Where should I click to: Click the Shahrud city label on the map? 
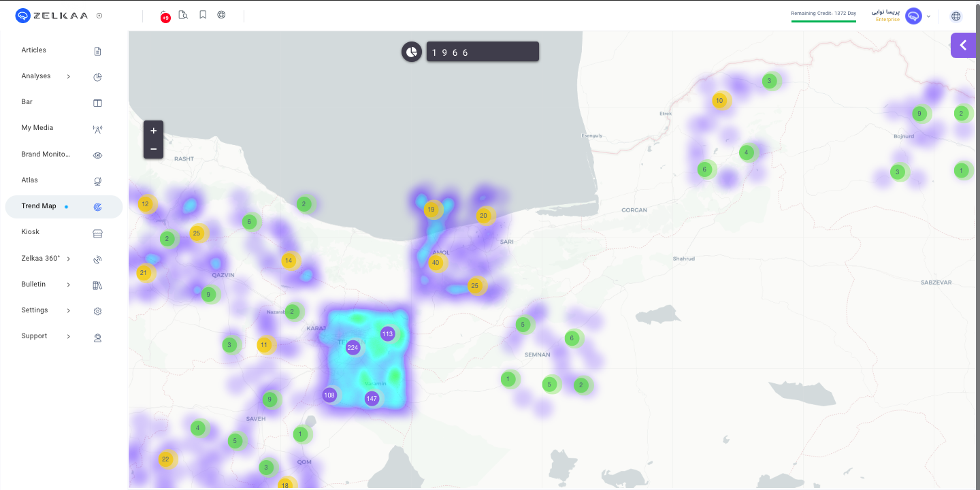pyautogui.click(x=684, y=259)
